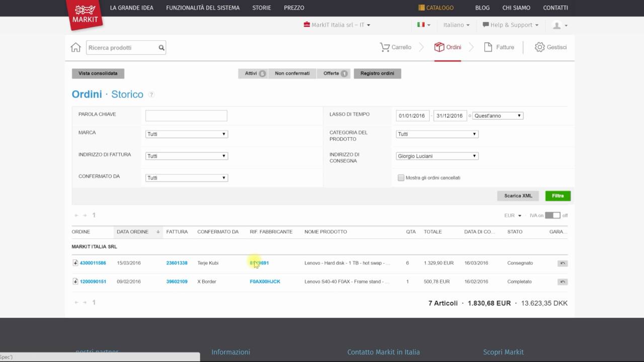Open order link 1200090151

tap(93, 282)
